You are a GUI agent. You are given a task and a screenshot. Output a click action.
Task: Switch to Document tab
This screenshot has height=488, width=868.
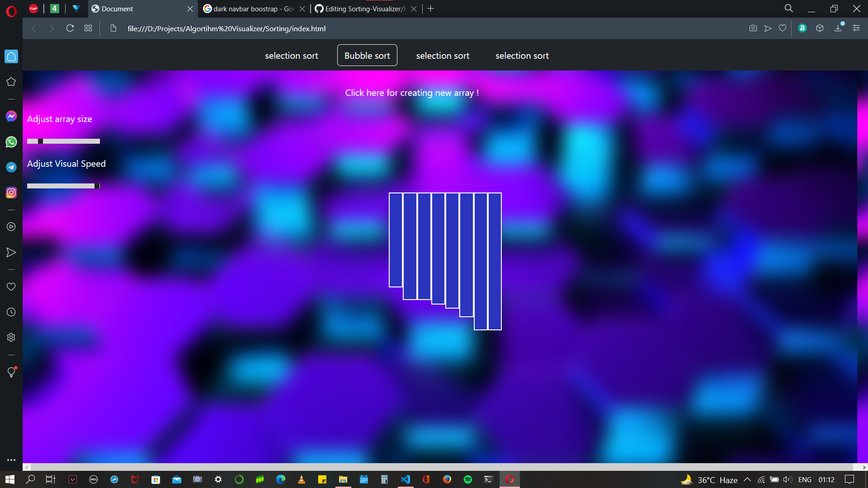point(142,9)
